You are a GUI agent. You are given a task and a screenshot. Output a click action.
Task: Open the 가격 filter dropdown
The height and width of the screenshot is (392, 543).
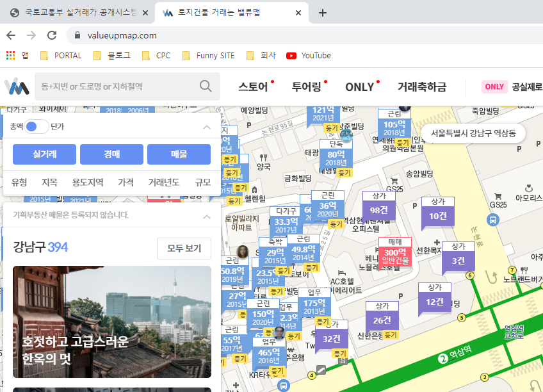[x=126, y=182]
